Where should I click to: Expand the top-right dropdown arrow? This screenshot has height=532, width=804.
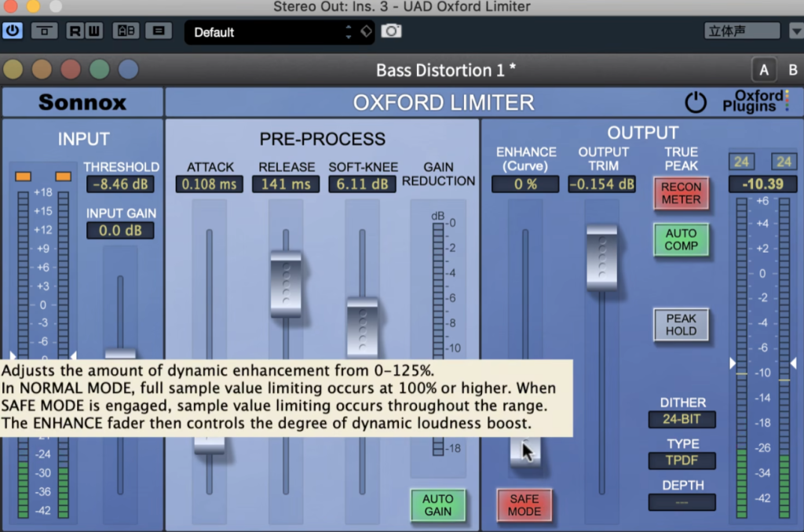(x=796, y=31)
